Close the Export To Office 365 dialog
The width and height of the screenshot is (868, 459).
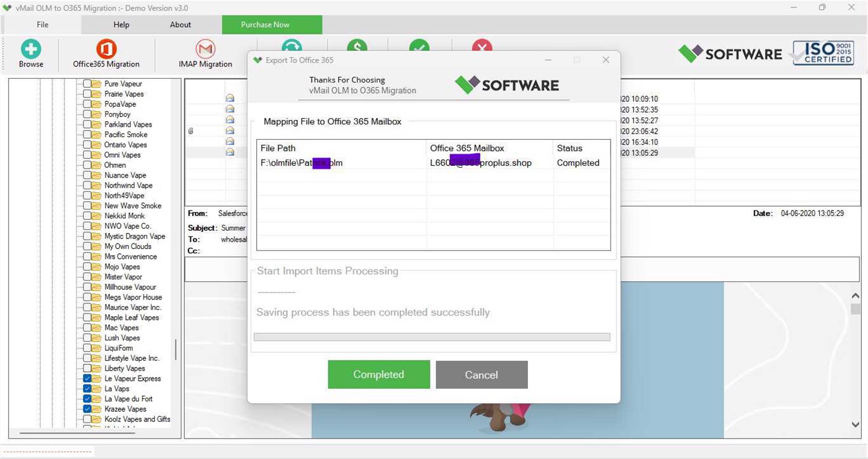click(606, 60)
